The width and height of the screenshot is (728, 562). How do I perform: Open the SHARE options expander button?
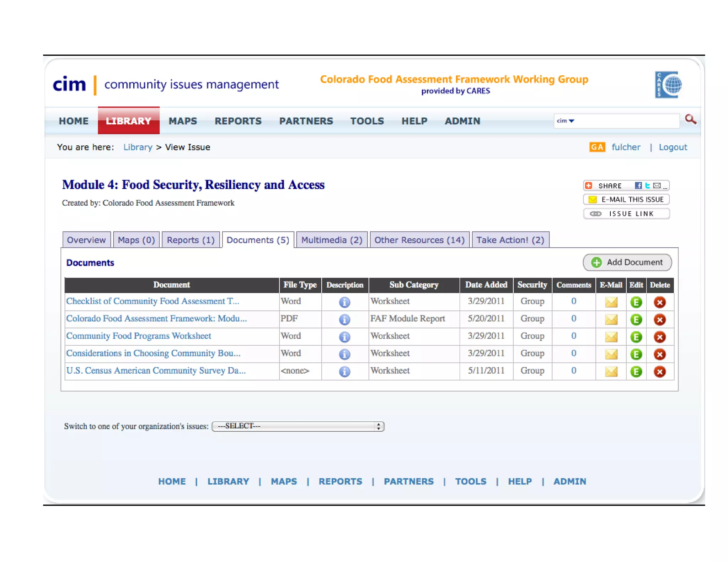[589, 185]
